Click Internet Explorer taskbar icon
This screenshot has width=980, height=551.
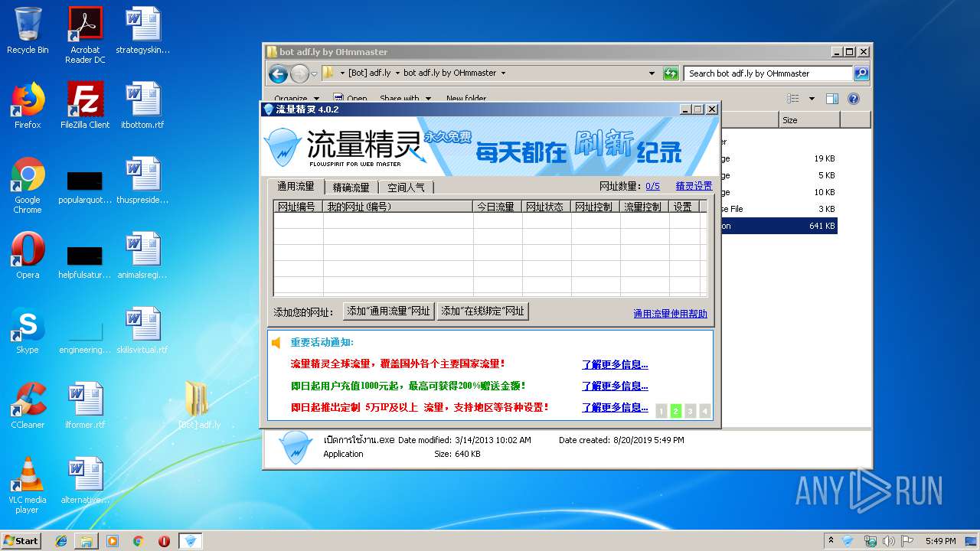61,541
